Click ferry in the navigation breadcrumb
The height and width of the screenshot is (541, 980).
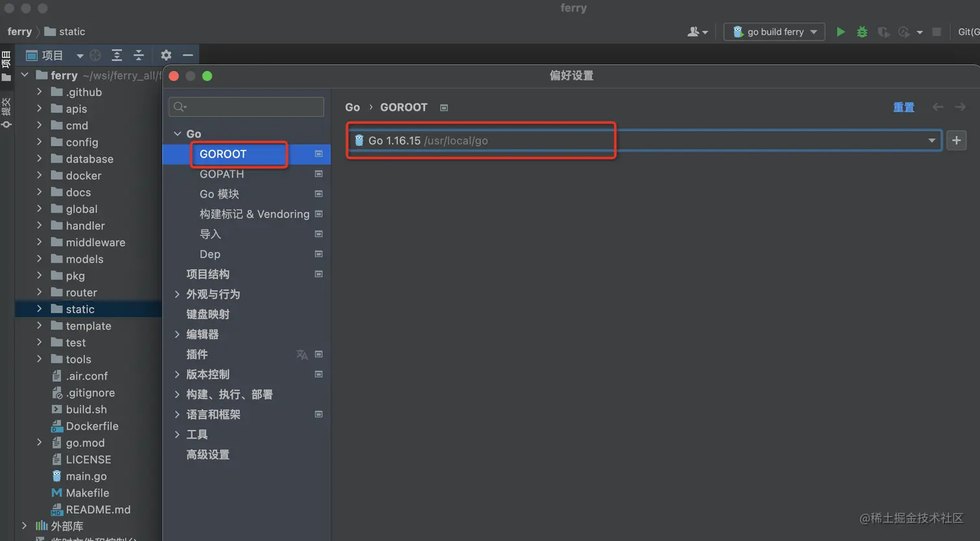(19, 32)
